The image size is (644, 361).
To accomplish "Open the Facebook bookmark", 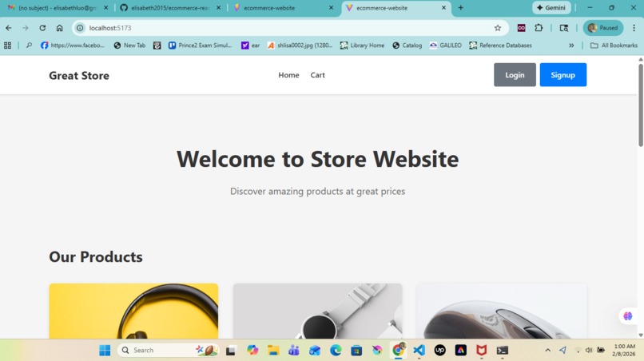I will point(72,46).
